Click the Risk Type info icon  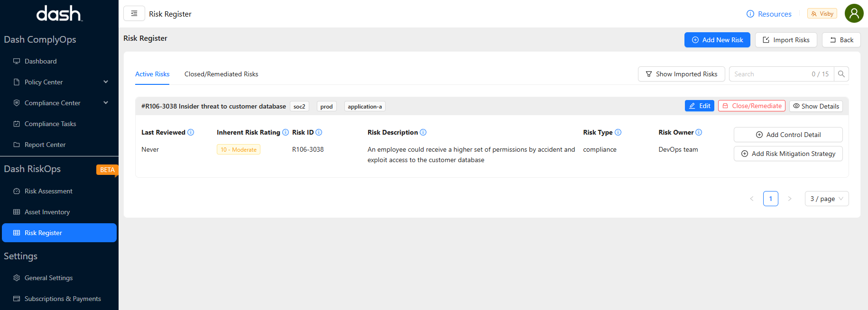pyautogui.click(x=618, y=132)
